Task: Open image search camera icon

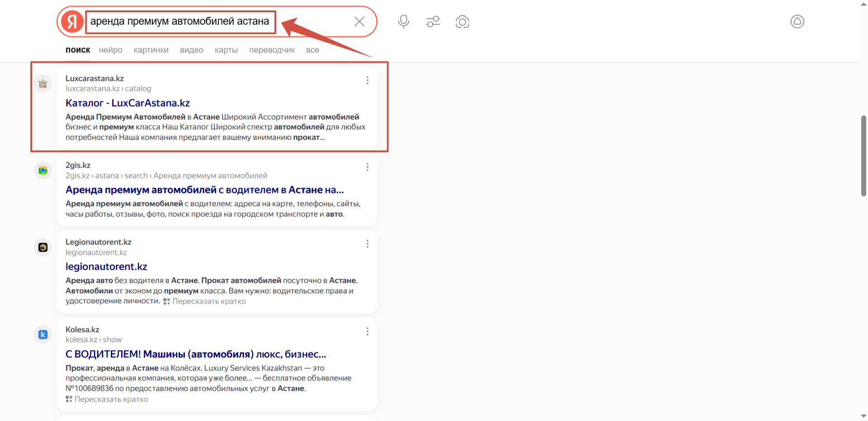Action: click(462, 22)
